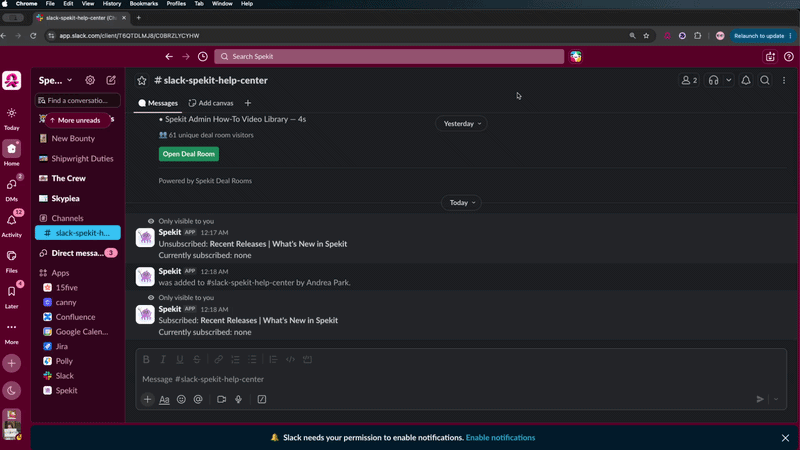
Task: Open the Files section
Action: pos(11,261)
